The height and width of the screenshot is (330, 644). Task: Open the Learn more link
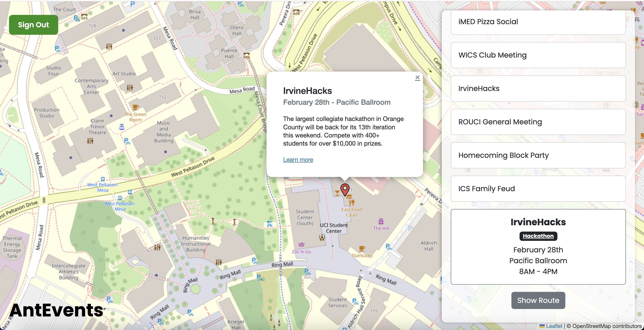[298, 159]
